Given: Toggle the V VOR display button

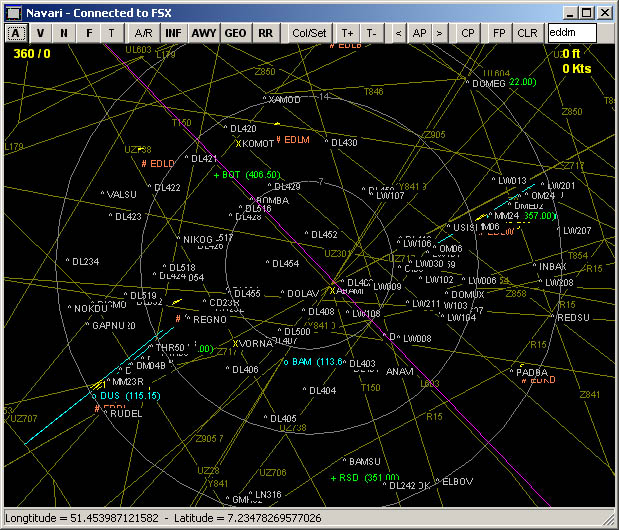Looking at the screenshot, I should (x=40, y=33).
